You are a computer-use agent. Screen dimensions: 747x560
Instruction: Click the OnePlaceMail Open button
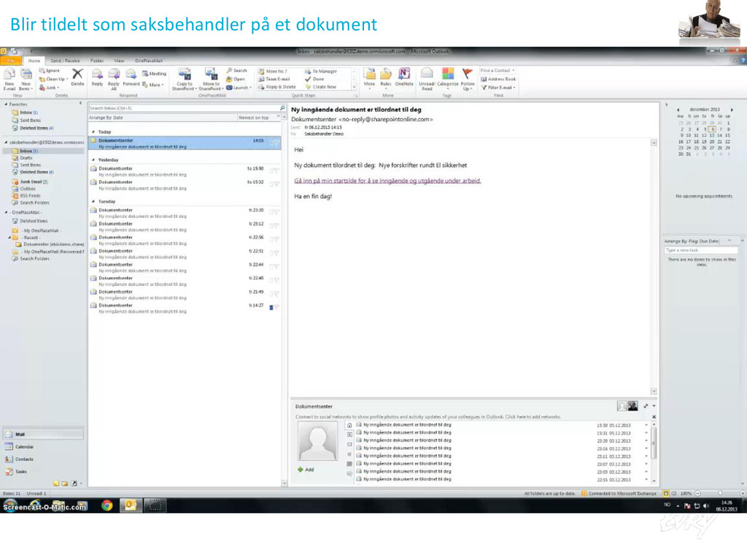pyautogui.click(x=236, y=79)
